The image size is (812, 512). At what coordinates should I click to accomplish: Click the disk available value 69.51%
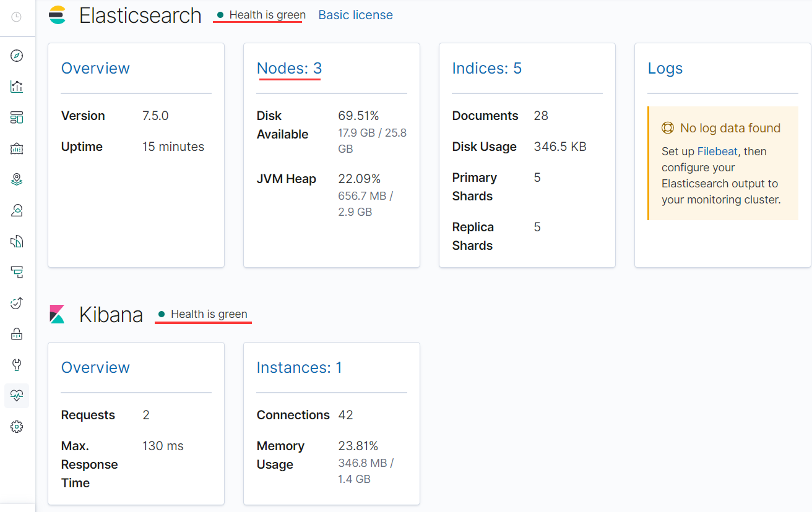pyautogui.click(x=358, y=116)
